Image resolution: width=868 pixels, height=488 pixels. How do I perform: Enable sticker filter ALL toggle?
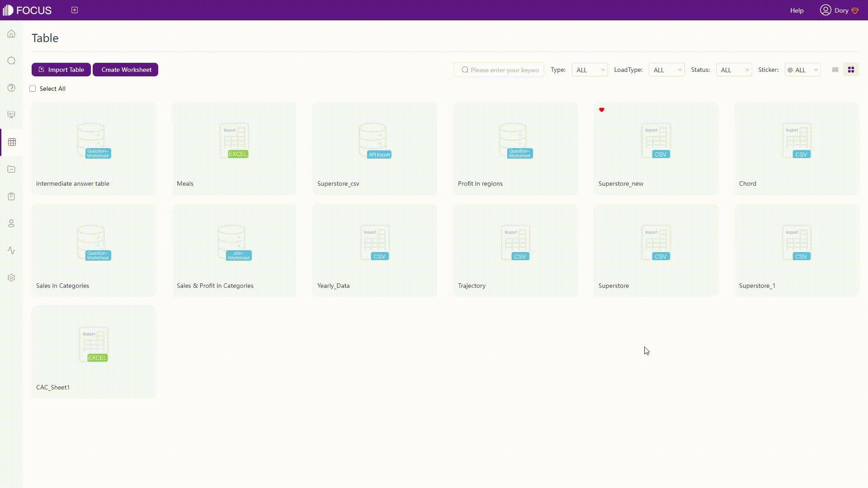tap(802, 70)
